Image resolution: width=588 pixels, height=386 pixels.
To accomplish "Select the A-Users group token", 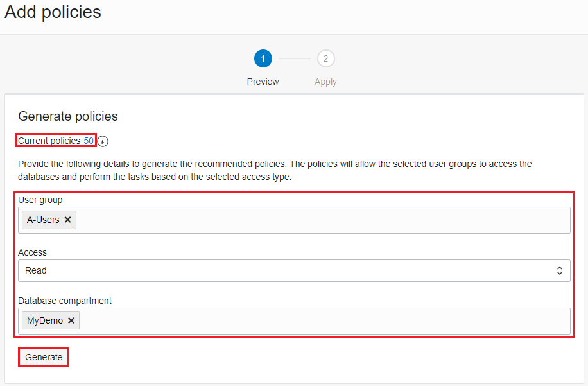I will coord(44,220).
